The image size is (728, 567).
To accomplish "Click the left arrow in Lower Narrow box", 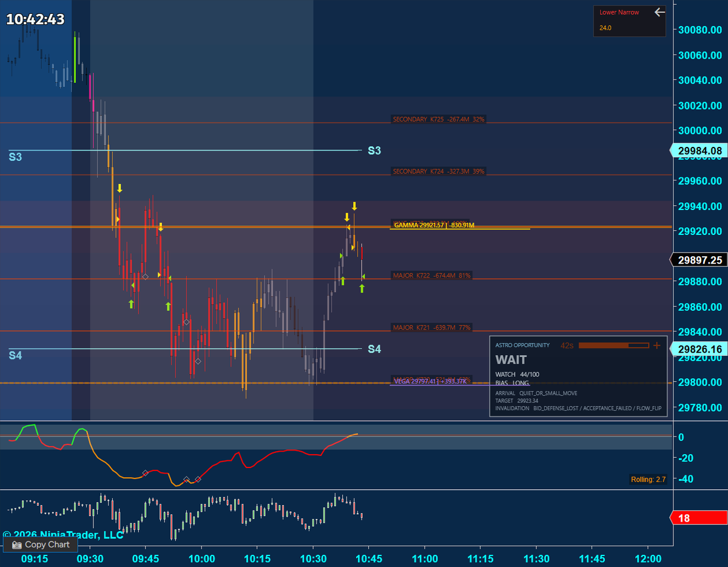I will [x=659, y=12].
